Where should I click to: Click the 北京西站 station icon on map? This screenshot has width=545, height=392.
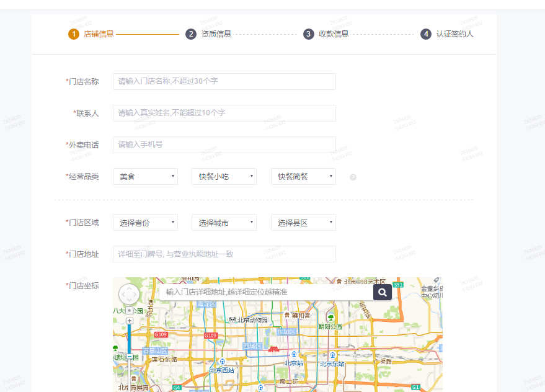coord(223,361)
